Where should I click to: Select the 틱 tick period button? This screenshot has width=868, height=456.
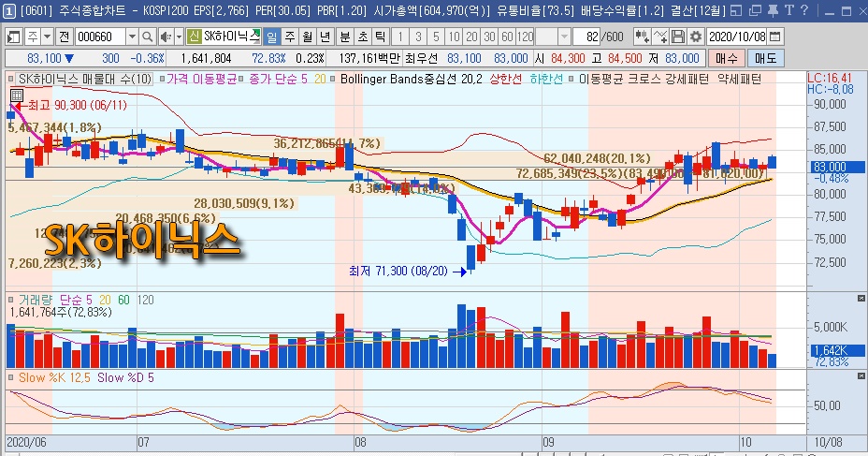381,37
